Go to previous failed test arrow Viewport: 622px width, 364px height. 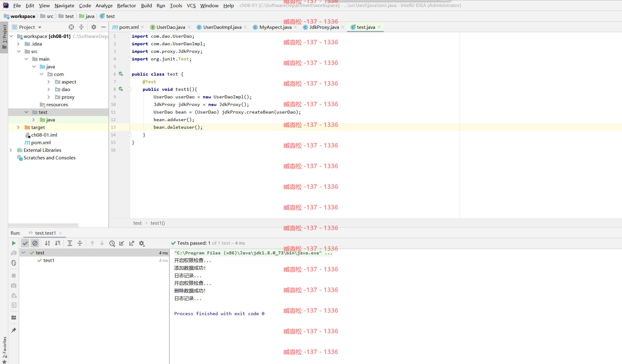[x=92, y=243]
